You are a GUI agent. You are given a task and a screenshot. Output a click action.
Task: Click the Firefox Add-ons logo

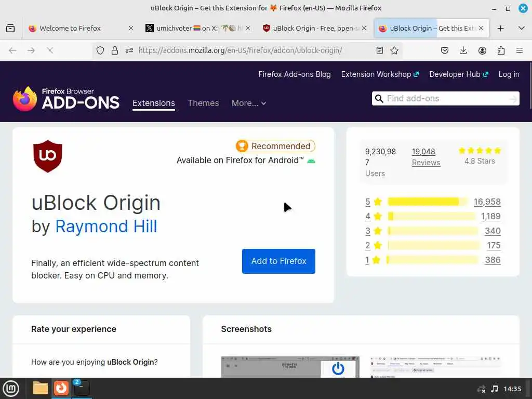[x=66, y=99]
